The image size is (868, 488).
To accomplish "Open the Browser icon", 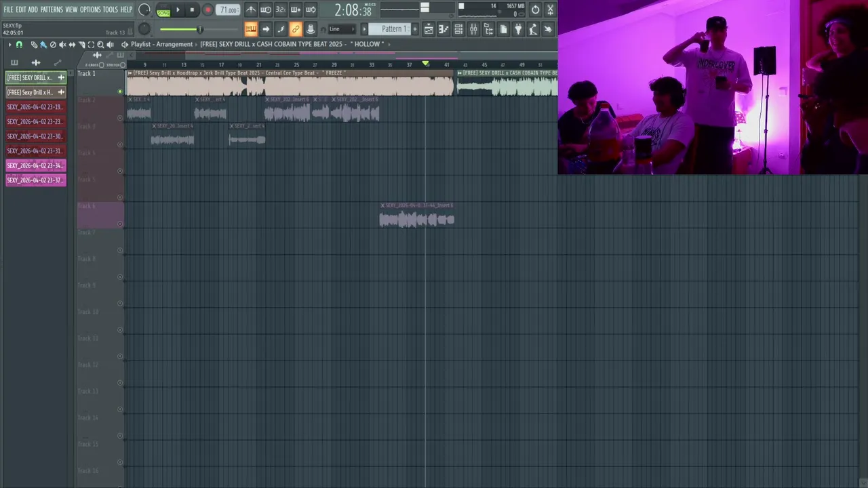I will [x=488, y=29].
